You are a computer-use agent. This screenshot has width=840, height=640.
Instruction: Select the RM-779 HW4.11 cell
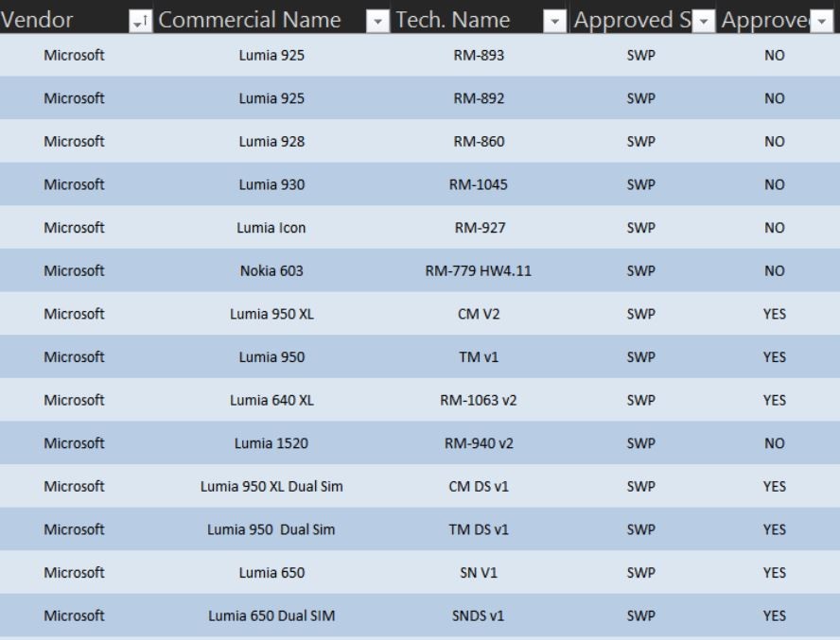(480, 270)
